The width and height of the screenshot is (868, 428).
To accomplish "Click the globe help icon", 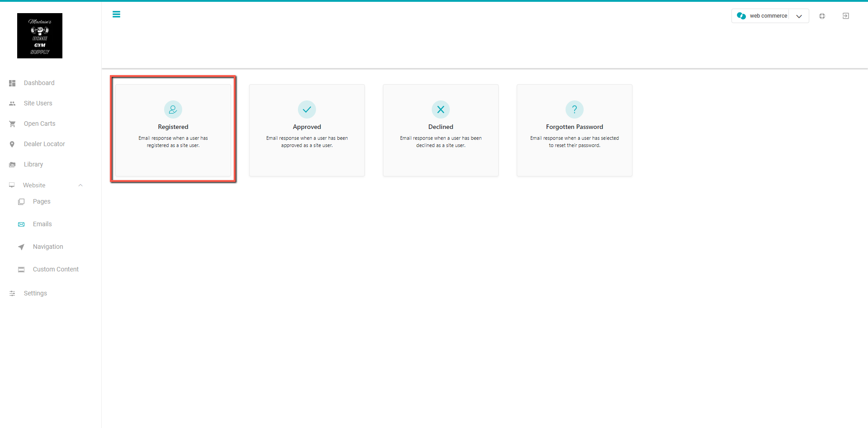I will pos(822,16).
